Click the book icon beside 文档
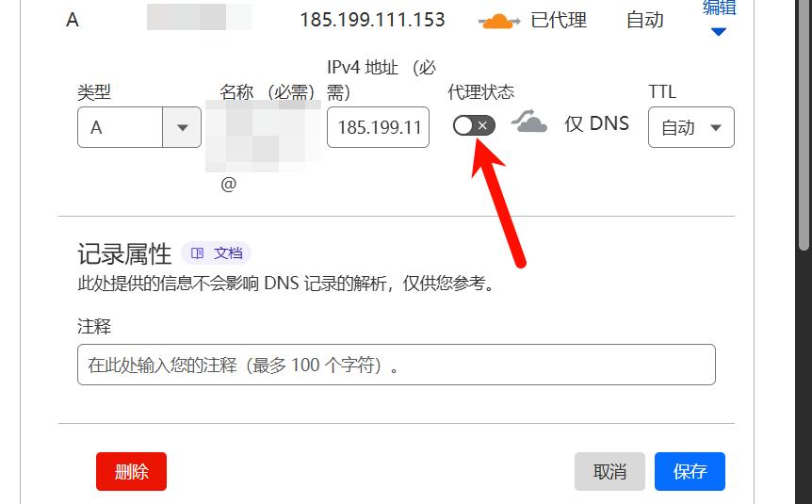 197,252
